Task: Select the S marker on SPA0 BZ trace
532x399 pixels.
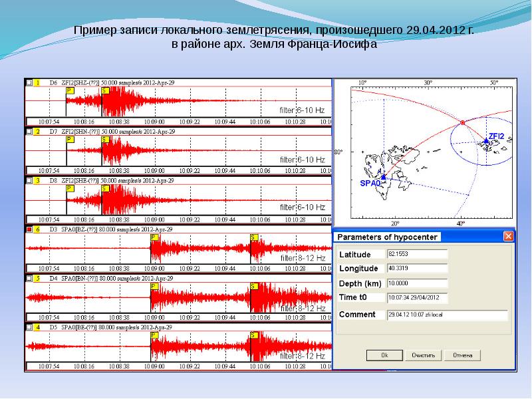Action: [254, 237]
